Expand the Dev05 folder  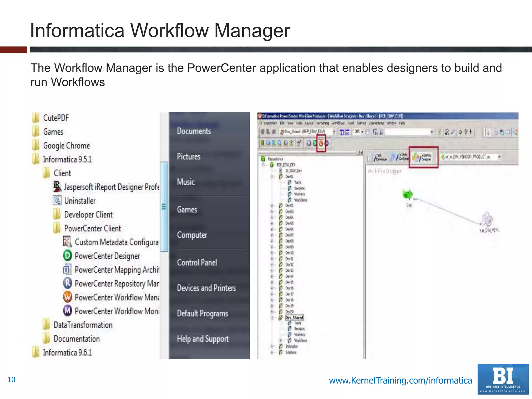click(x=272, y=223)
